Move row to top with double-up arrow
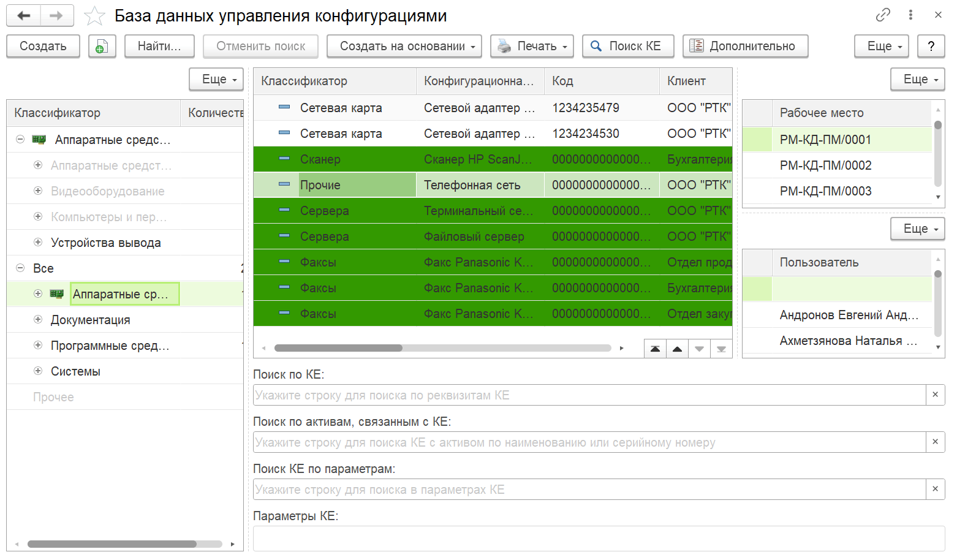 pos(655,349)
